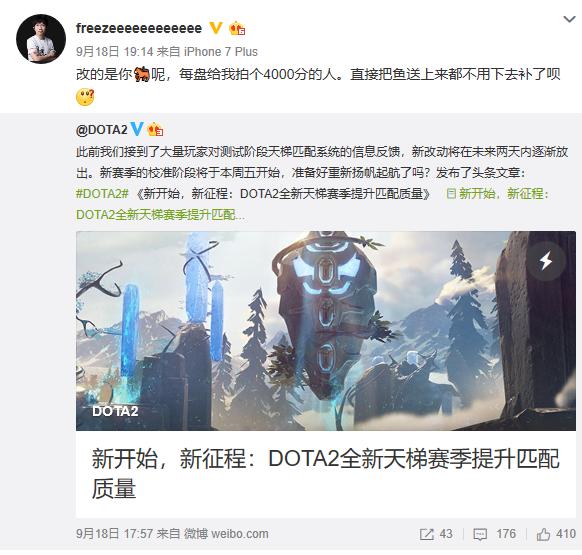Click the freezeeeeeeeeeeeee username link
Screen dimensions: 582x555
click(139, 28)
